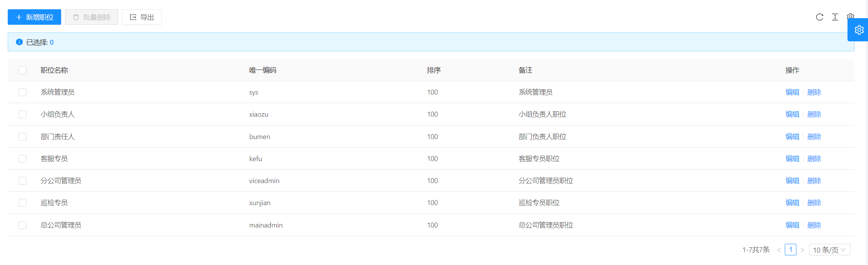Delete the 巡检专员 row
Image resolution: width=868 pixels, height=265 pixels.
click(x=814, y=202)
